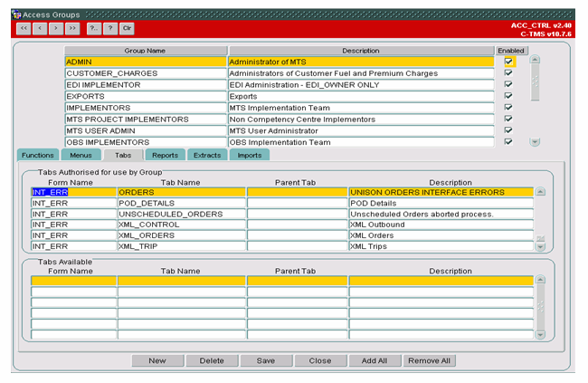Viewport: 588px width, 383px height.
Task: Select the IMPLEMENTORS group name
Action: [x=146, y=108]
